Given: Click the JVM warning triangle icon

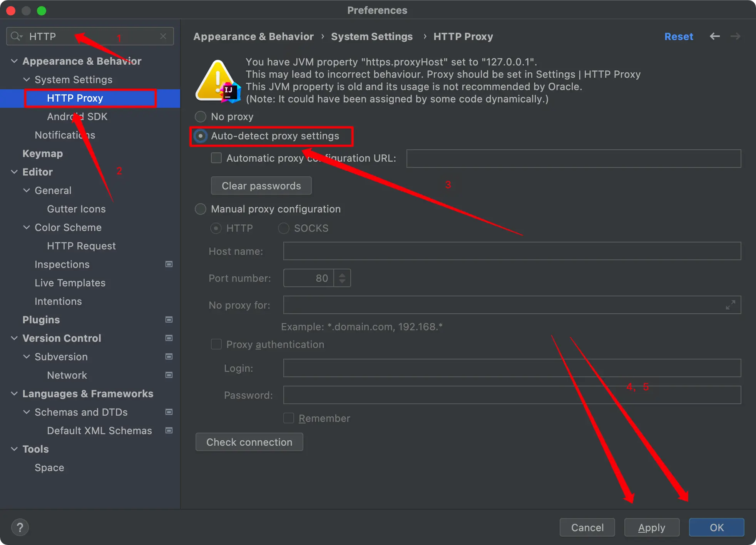Looking at the screenshot, I should pyautogui.click(x=217, y=81).
